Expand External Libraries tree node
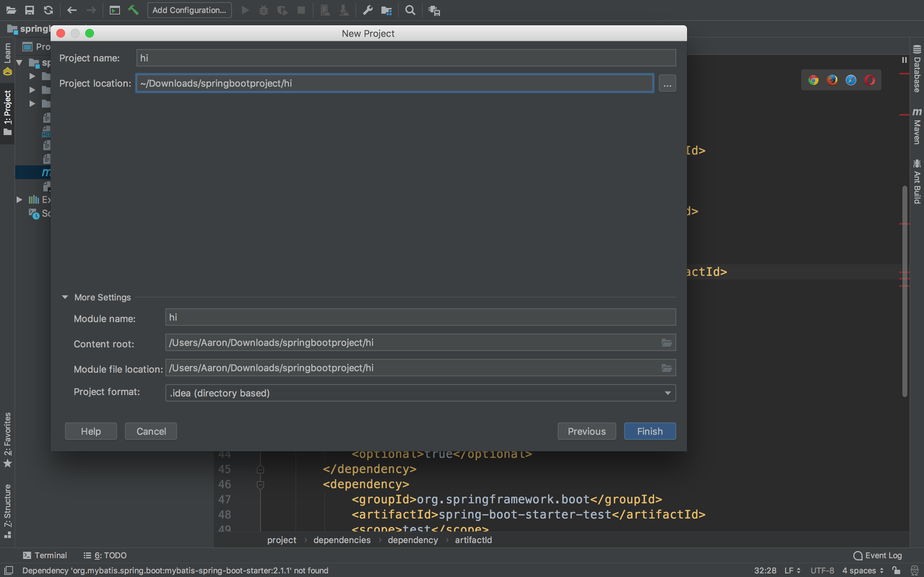Screen dimensions: 924x577 (20, 200)
